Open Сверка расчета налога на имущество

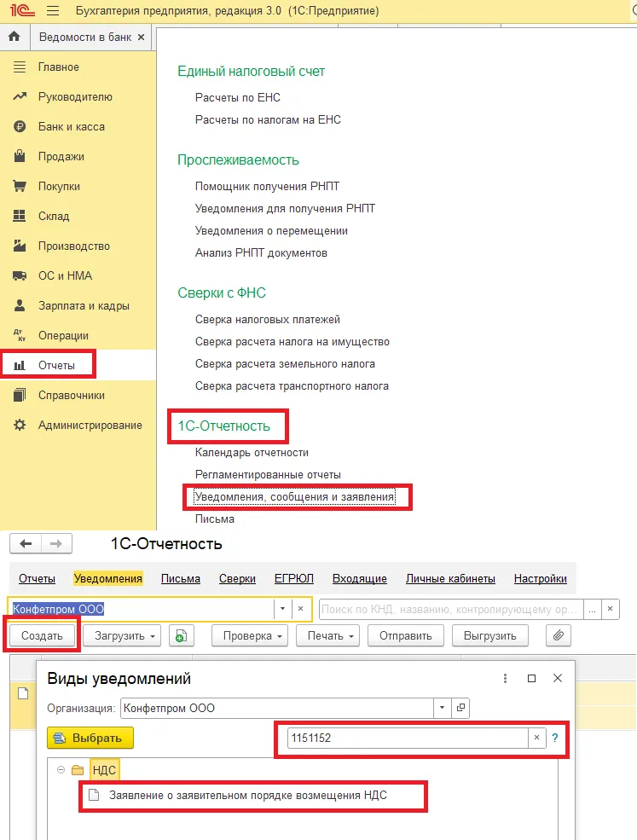[292, 342]
